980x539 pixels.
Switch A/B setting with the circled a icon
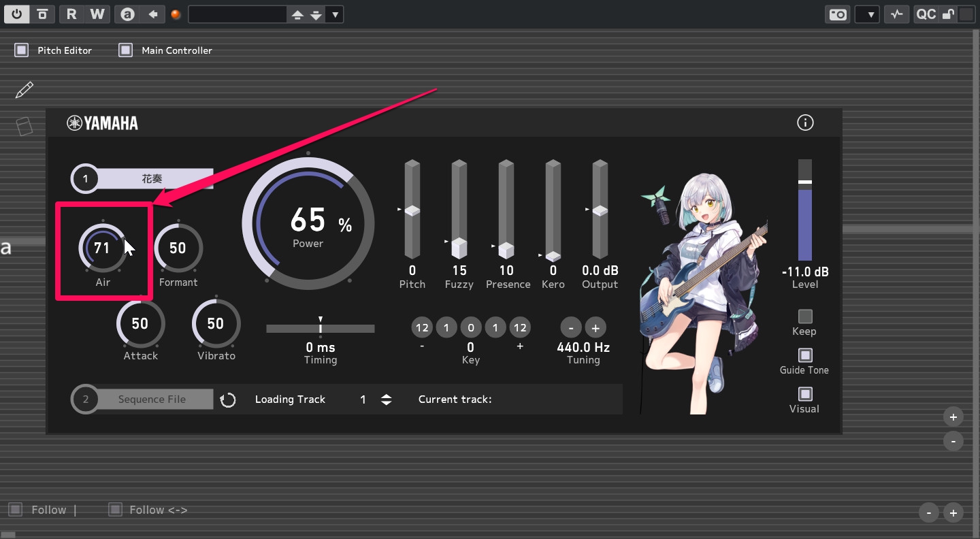(127, 14)
